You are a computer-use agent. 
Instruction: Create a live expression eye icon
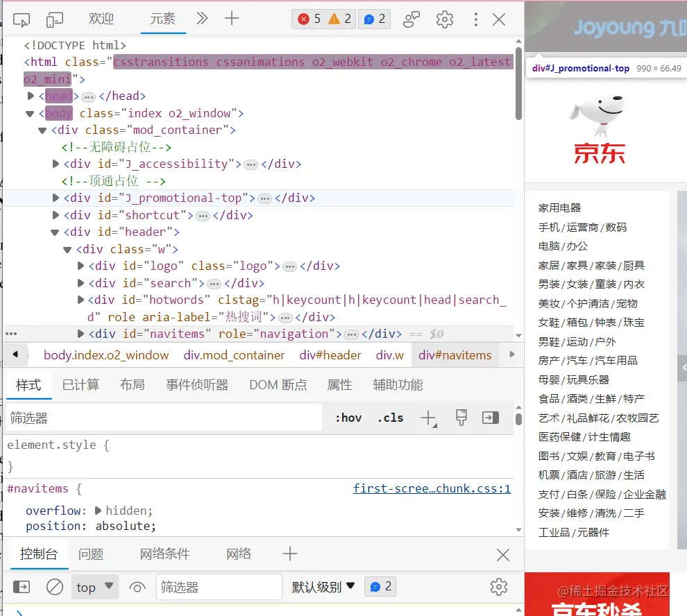click(137, 587)
